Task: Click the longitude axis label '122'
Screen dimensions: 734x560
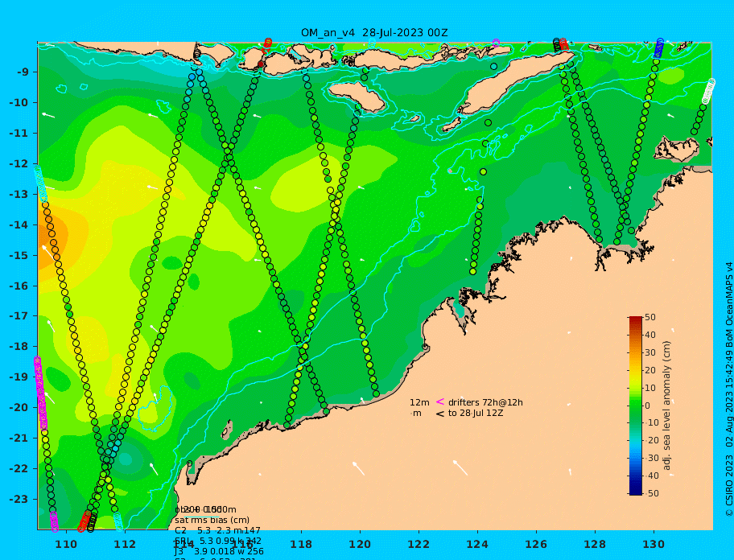Action: tap(419, 544)
